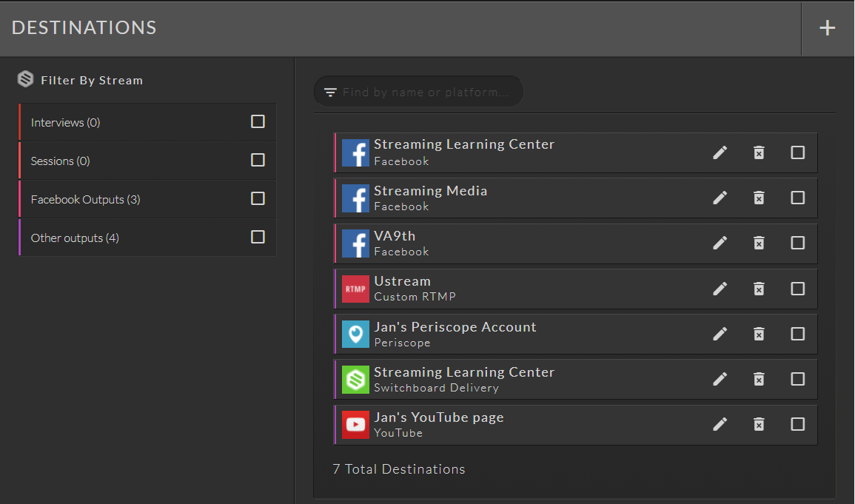The height and width of the screenshot is (504, 855).
Task: Edit the Ustream Custom RTMP destination
Action: pos(720,289)
